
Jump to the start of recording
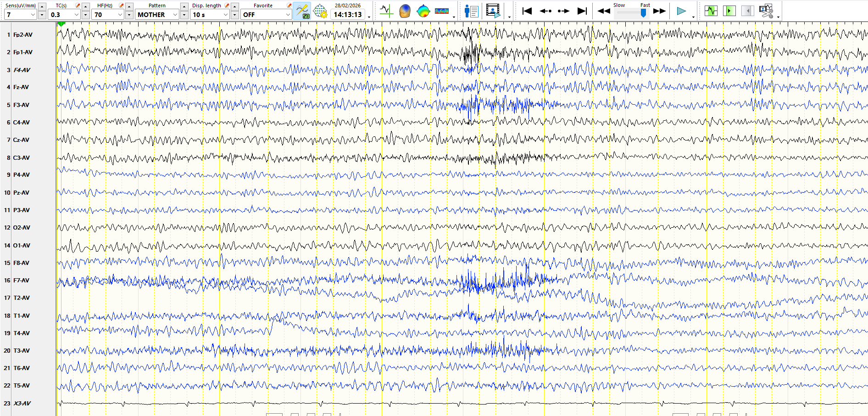point(527,11)
